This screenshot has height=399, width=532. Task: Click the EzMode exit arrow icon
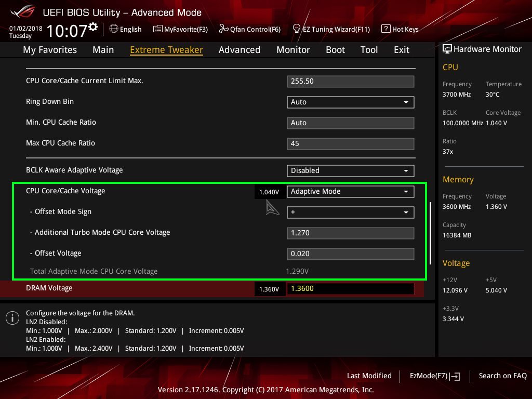point(455,376)
